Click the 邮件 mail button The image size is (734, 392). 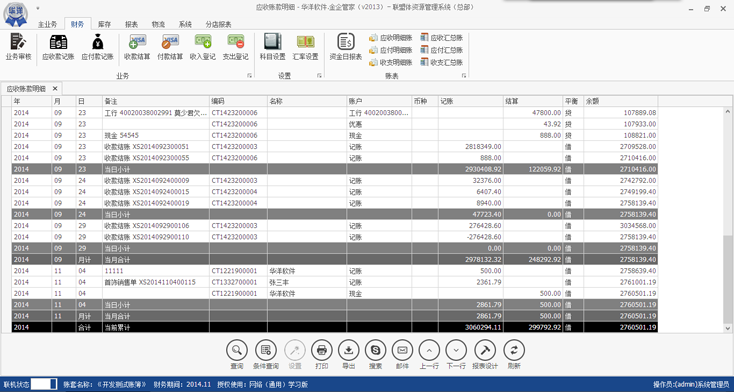[x=402, y=350]
